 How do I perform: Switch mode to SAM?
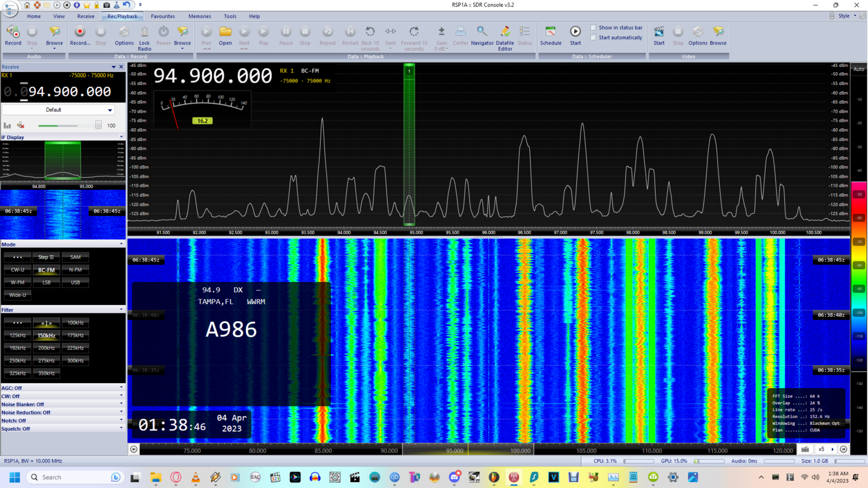pyautogui.click(x=75, y=257)
